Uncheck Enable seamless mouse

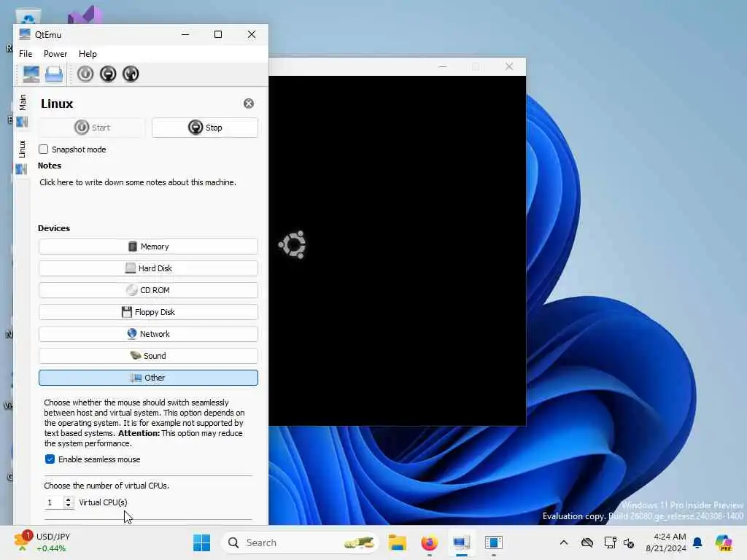coord(50,459)
